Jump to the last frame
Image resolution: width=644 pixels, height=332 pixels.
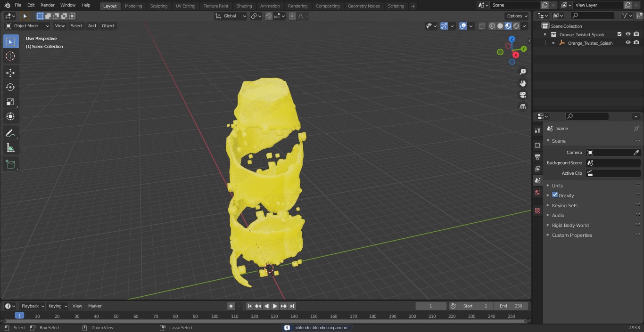[x=292, y=306]
